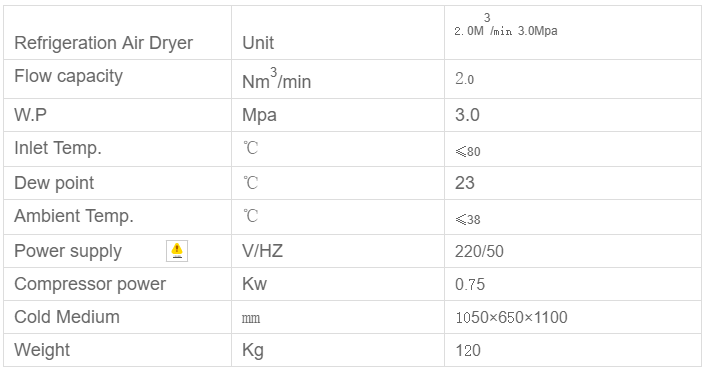Screen dimensions: 705x368
Task: Click the dew point value 23
Action: pos(464,183)
